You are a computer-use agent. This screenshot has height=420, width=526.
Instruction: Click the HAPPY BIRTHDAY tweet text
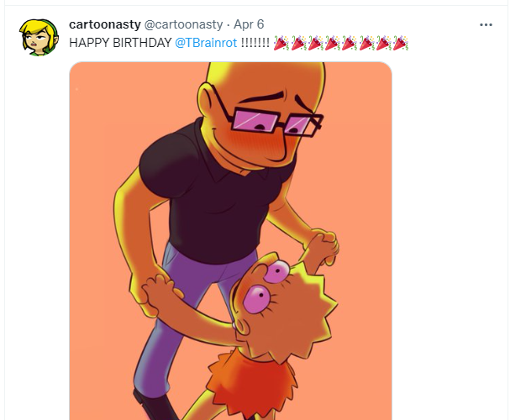120,43
